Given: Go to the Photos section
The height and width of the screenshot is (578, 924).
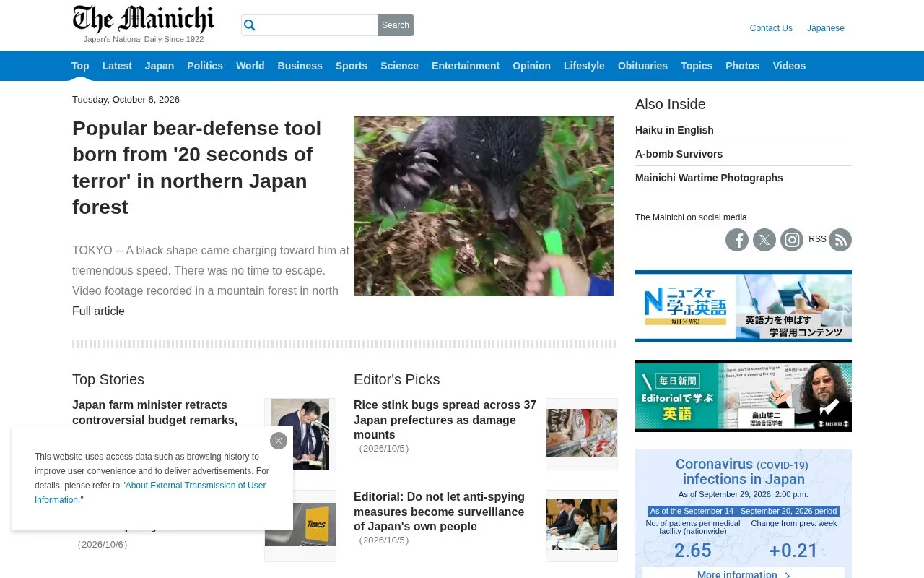Looking at the screenshot, I should (x=743, y=66).
